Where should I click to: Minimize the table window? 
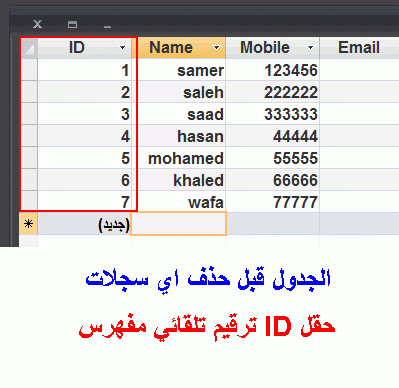click(107, 26)
